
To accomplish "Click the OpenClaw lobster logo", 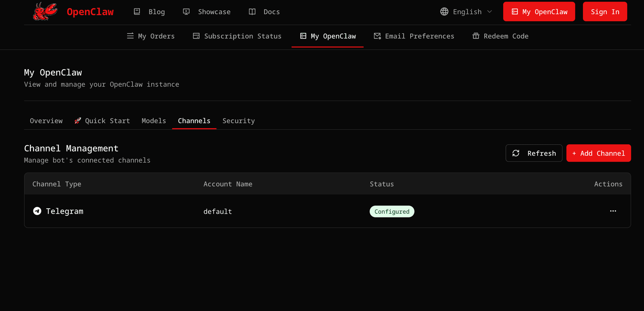I will pyautogui.click(x=45, y=12).
